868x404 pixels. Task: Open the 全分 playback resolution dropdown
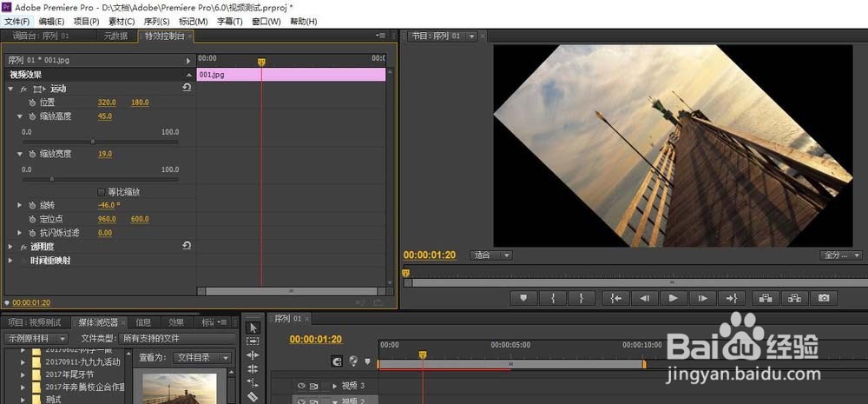(841, 255)
